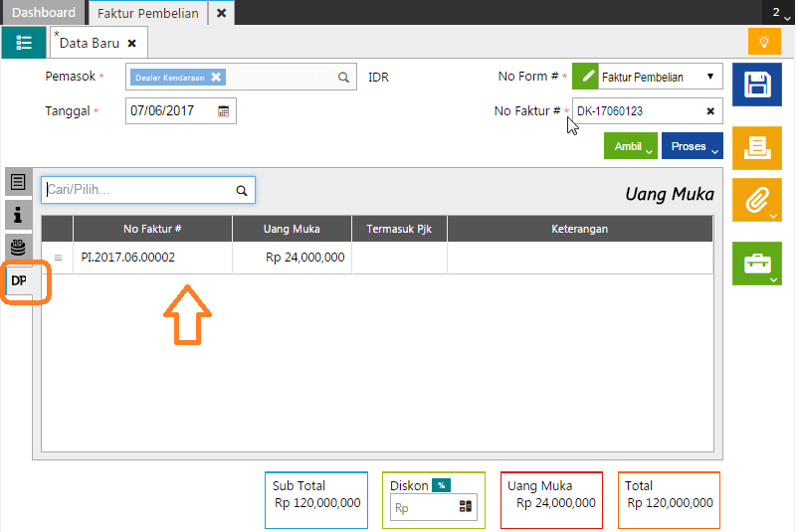Expand the Proses dropdown button
The image size is (799, 532).
click(x=692, y=146)
